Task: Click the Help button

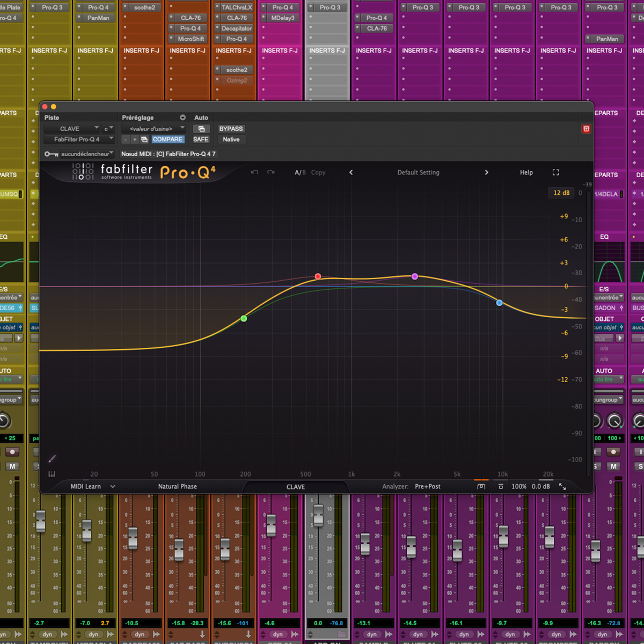Action: (x=526, y=172)
